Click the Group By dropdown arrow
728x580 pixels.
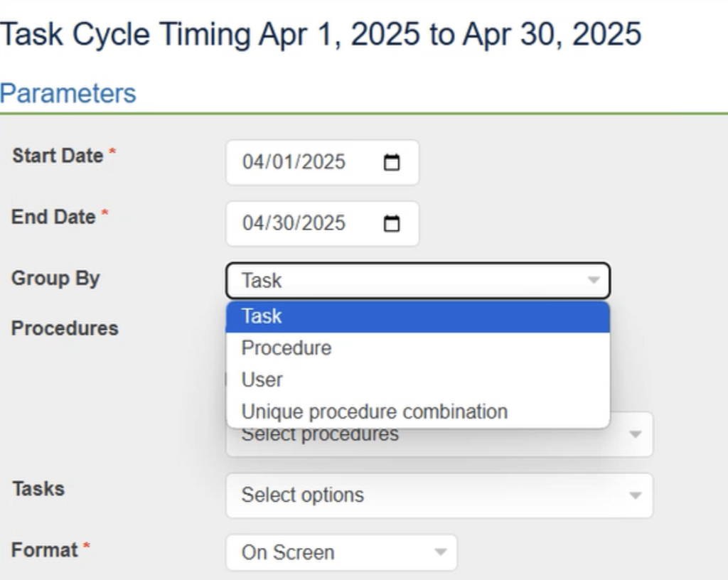(x=594, y=281)
